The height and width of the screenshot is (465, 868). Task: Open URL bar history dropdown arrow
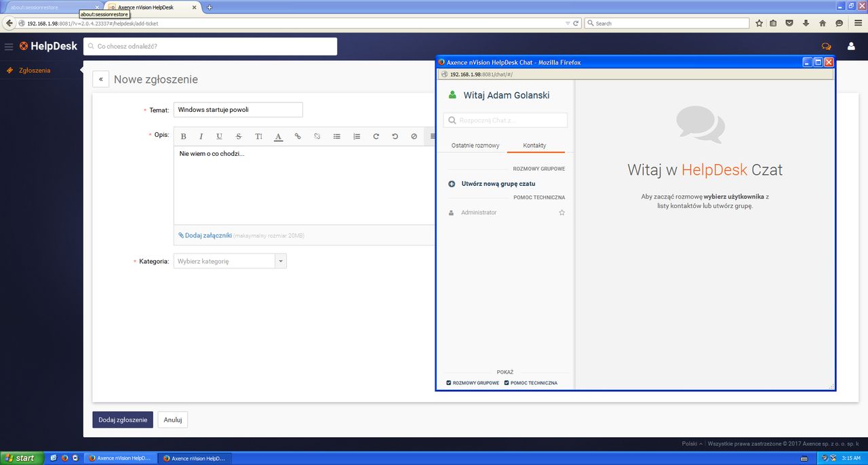point(568,23)
